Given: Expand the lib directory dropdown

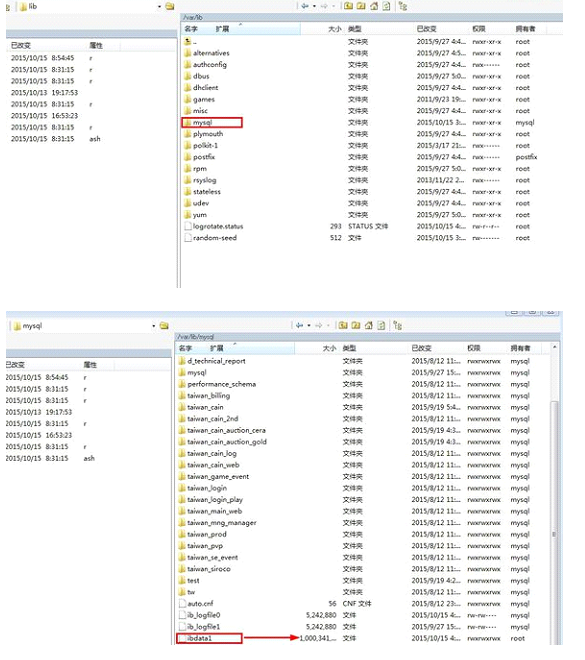Looking at the screenshot, I should click(x=160, y=7).
